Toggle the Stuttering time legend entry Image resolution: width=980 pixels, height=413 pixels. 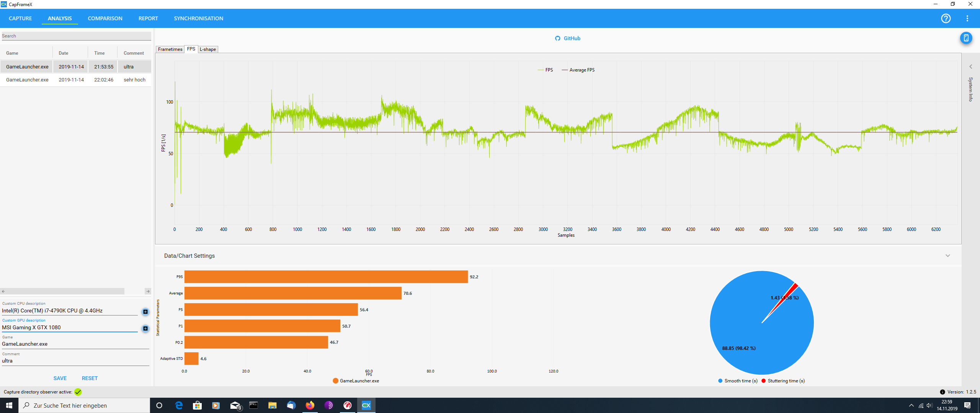[x=783, y=381]
